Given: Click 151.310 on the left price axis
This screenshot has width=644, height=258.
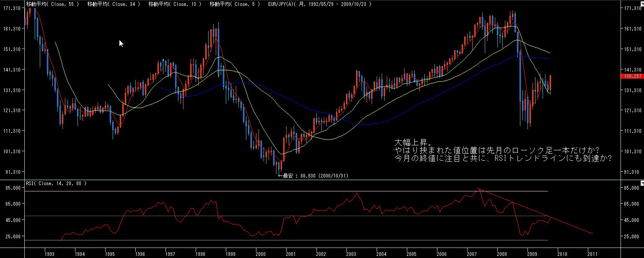Looking at the screenshot, I should (11, 49).
